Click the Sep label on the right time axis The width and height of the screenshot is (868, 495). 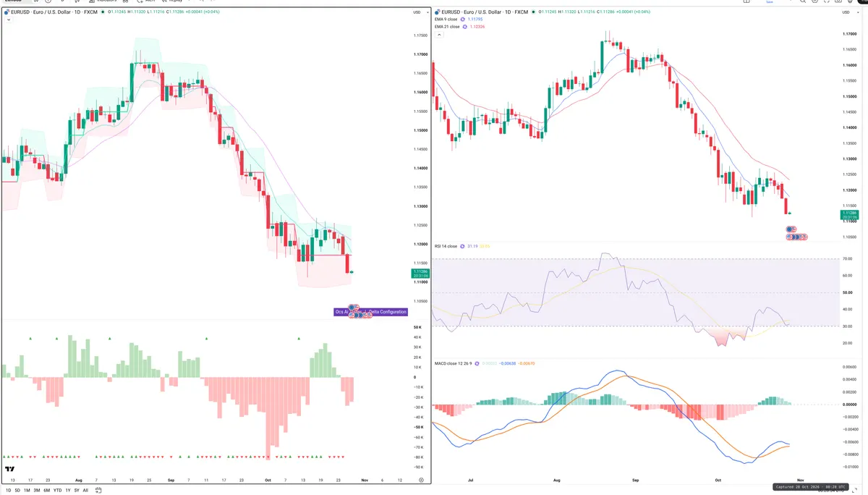click(636, 479)
